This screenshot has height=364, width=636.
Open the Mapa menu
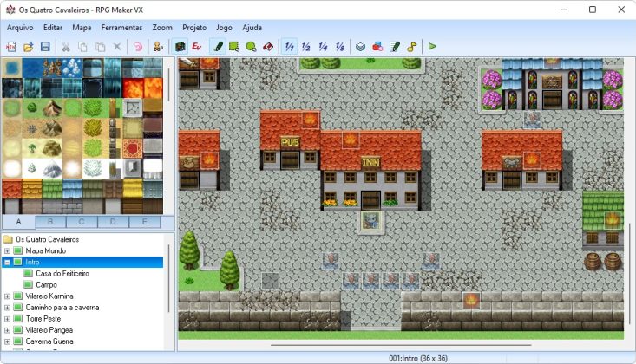point(82,28)
